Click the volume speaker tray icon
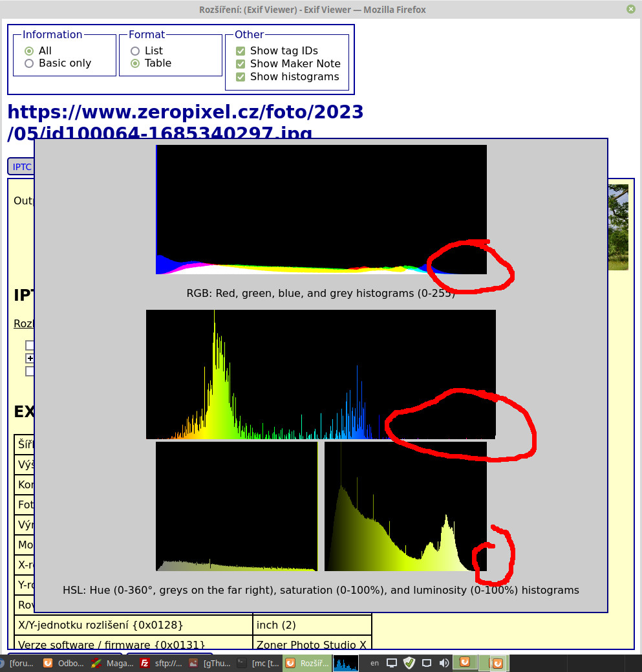This screenshot has width=642, height=672. 444,663
